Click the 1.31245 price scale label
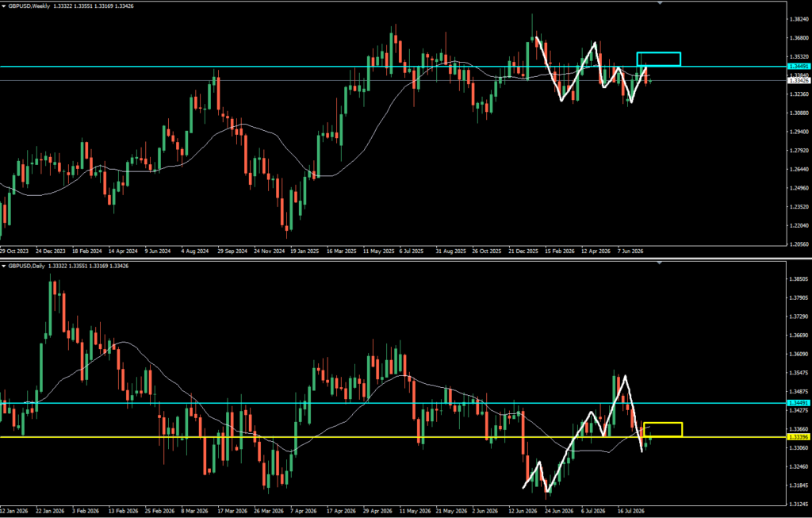 tap(800, 505)
